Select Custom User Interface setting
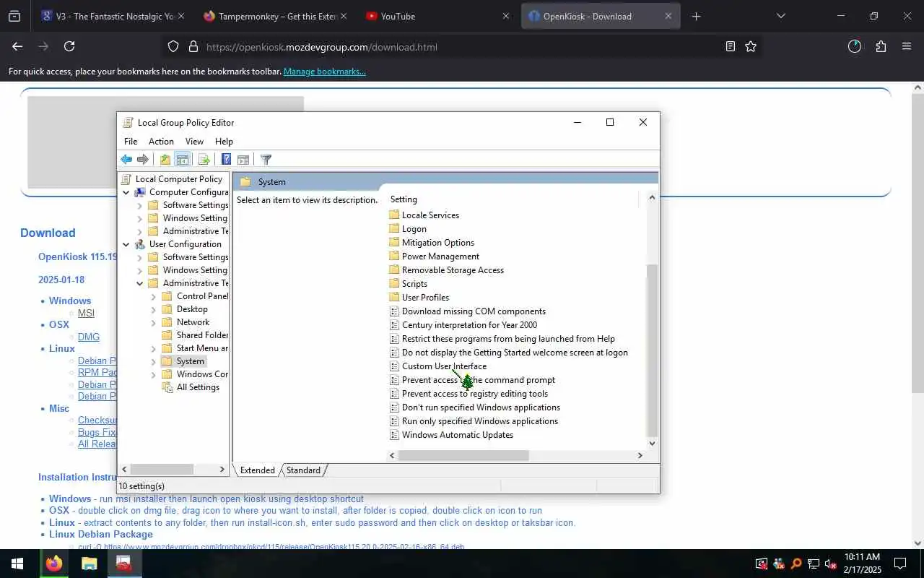 [444, 366]
